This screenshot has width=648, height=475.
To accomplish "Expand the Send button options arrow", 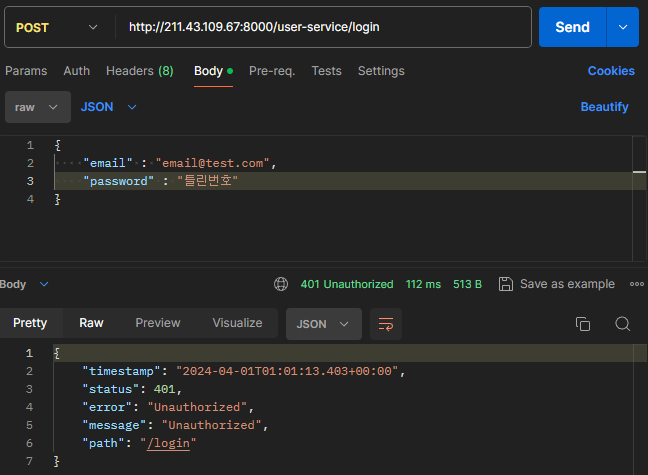I will click(622, 27).
